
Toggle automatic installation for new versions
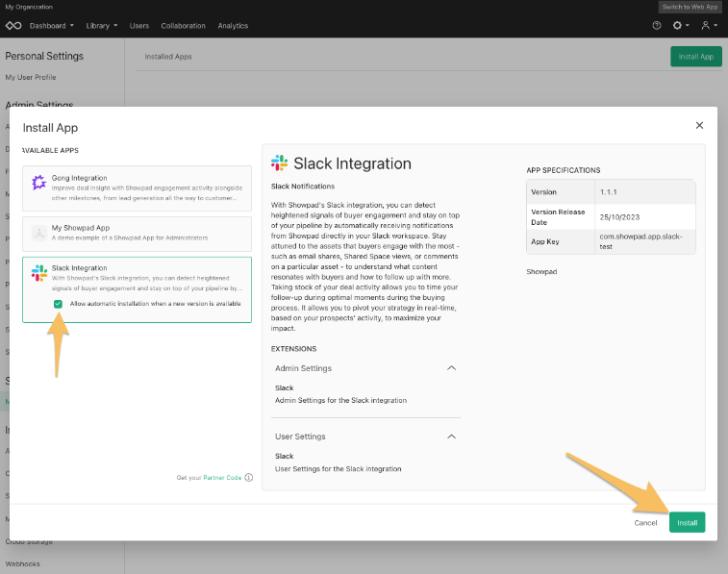[x=58, y=304]
